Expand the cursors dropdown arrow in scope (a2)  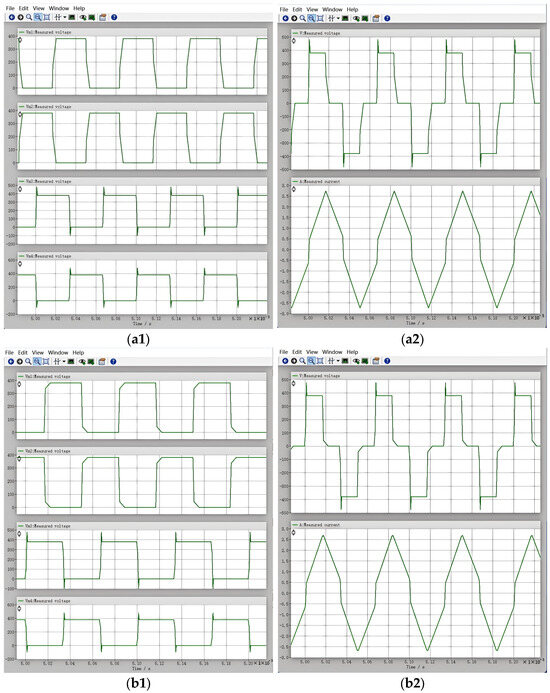(338, 18)
